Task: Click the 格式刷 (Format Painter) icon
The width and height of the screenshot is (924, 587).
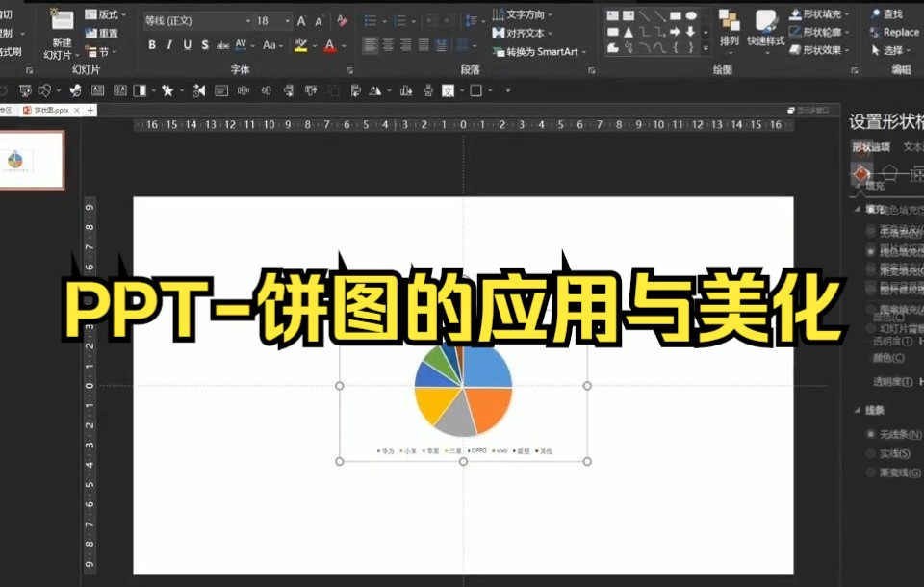Action: [7, 50]
